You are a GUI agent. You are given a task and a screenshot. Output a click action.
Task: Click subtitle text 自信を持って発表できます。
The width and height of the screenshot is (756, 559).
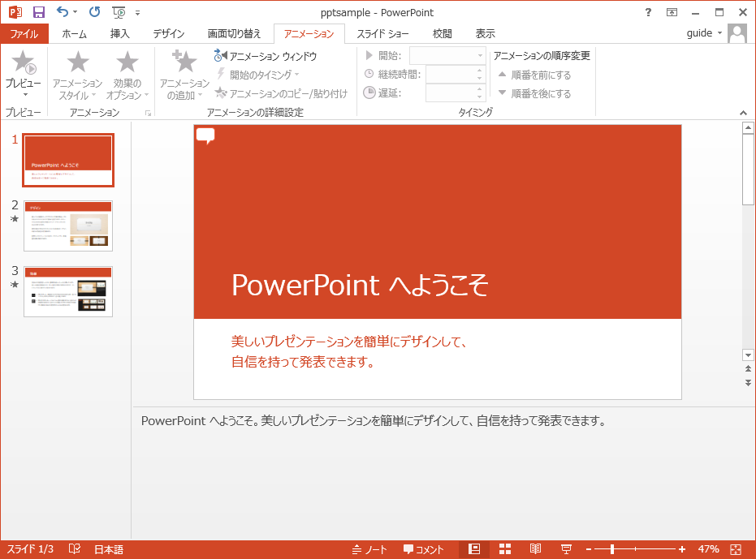[x=303, y=361]
